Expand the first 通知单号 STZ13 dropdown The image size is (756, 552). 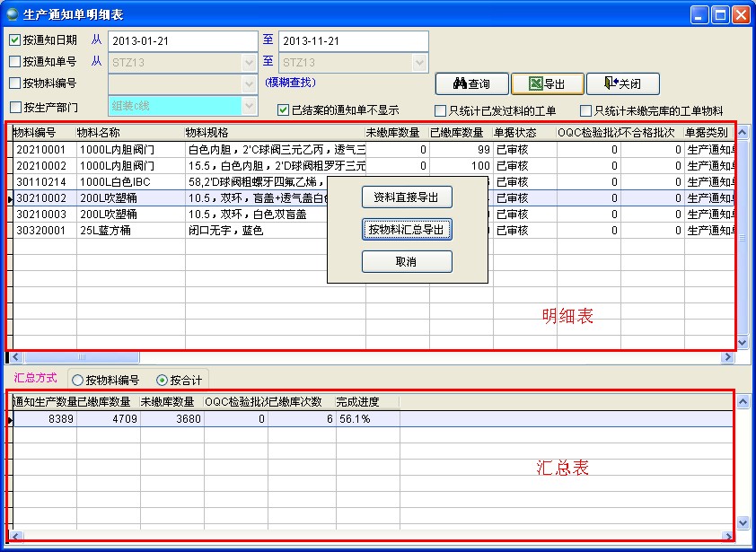[249, 63]
